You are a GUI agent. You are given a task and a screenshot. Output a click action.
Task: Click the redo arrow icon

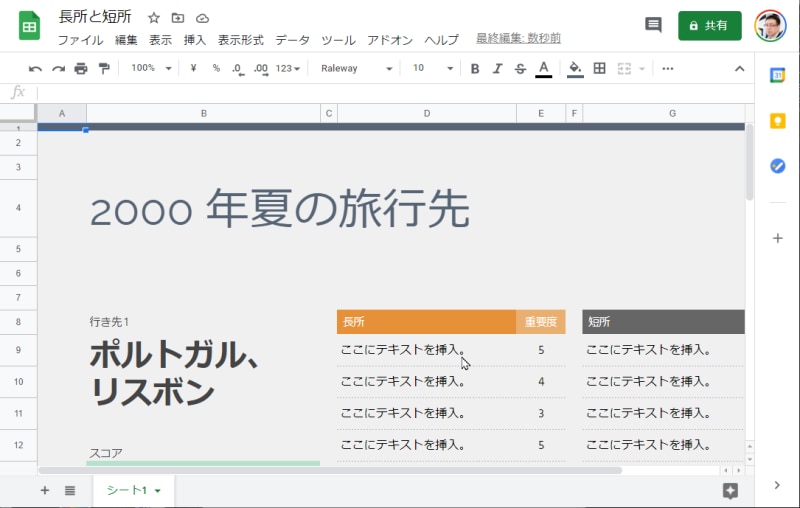58,68
